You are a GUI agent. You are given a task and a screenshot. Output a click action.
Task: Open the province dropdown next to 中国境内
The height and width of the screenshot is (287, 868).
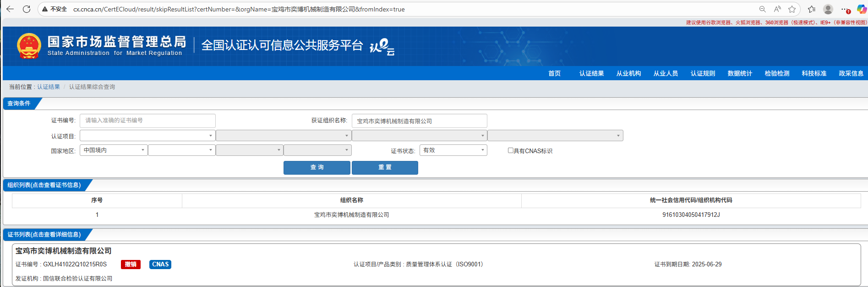pos(182,150)
